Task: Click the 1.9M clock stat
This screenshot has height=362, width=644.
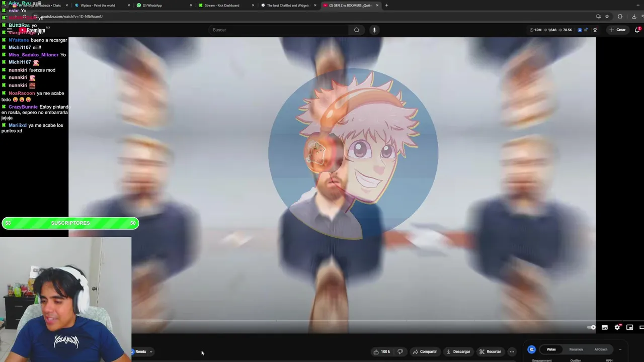Action: click(x=535, y=30)
